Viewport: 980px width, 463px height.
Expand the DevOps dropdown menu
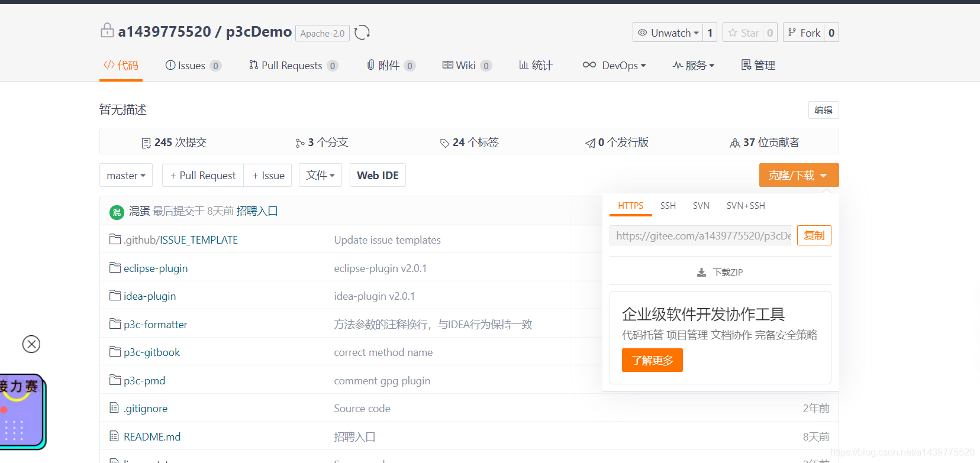click(614, 66)
